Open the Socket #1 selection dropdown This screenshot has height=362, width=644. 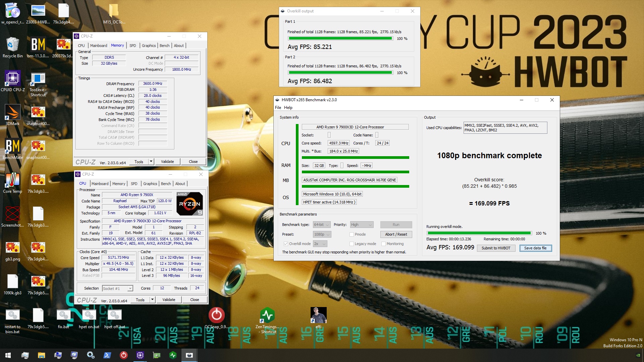pos(117,288)
